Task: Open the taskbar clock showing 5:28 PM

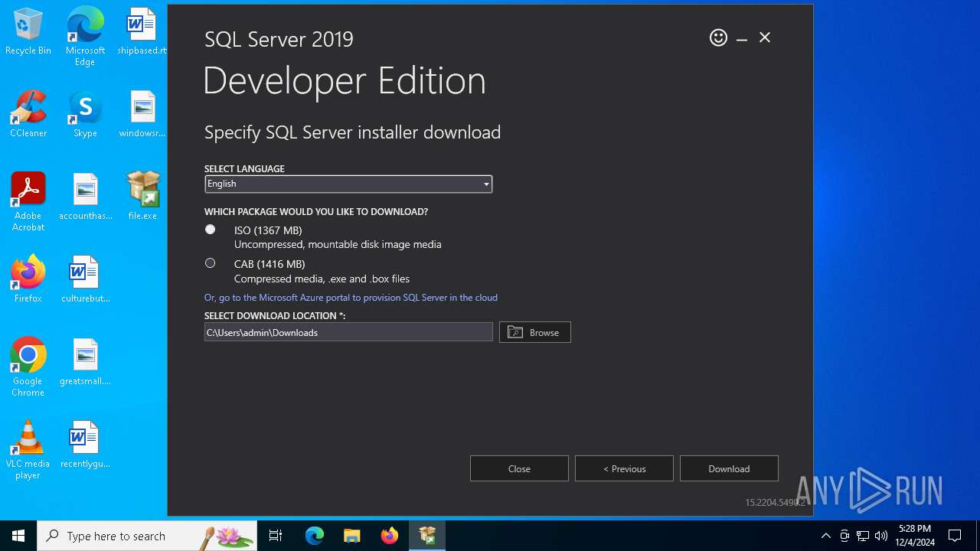Action: pyautogui.click(x=915, y=536)
